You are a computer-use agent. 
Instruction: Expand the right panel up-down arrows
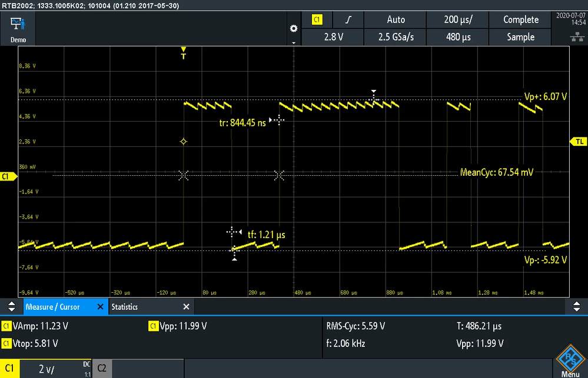[576, 306]
